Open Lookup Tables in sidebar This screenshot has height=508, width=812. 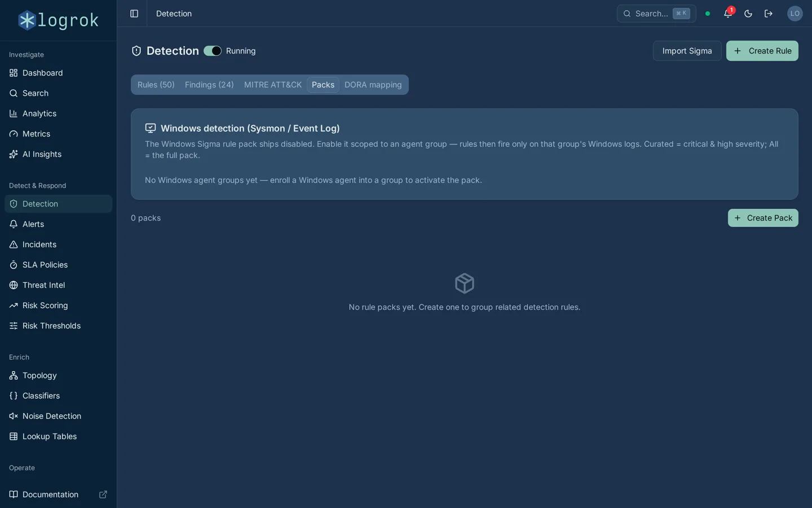pyautogui.click(x=58, y=436)
